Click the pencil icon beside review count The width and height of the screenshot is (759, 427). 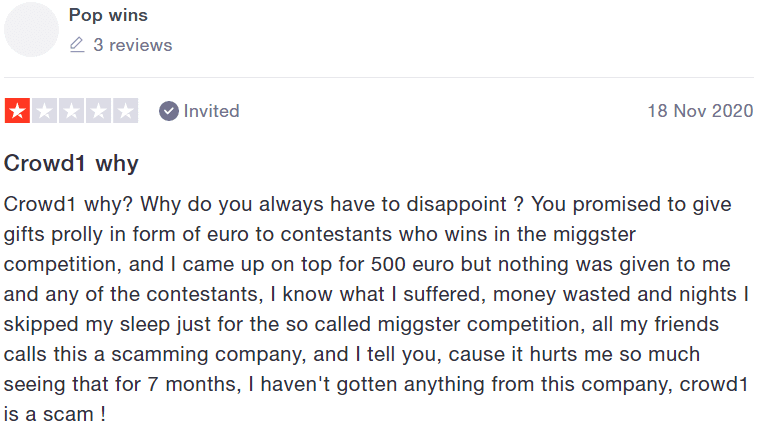pos(77,45)
